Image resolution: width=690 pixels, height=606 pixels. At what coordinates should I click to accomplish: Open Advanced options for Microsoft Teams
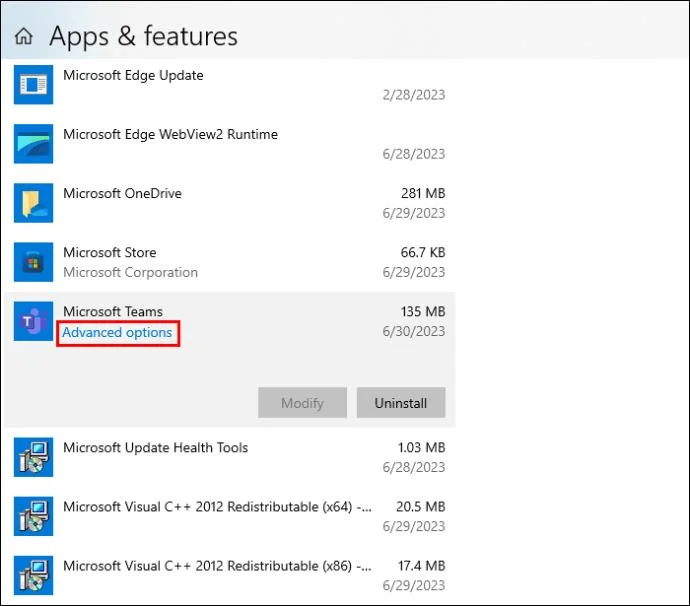click(x=117, y=332)
